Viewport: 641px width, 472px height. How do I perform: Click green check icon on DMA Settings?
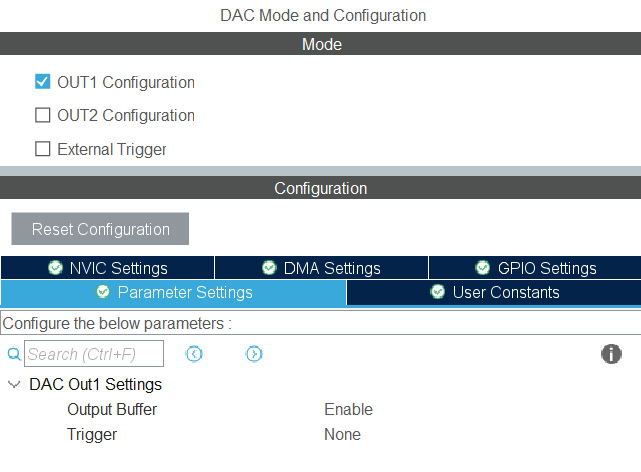click(269, 268)
